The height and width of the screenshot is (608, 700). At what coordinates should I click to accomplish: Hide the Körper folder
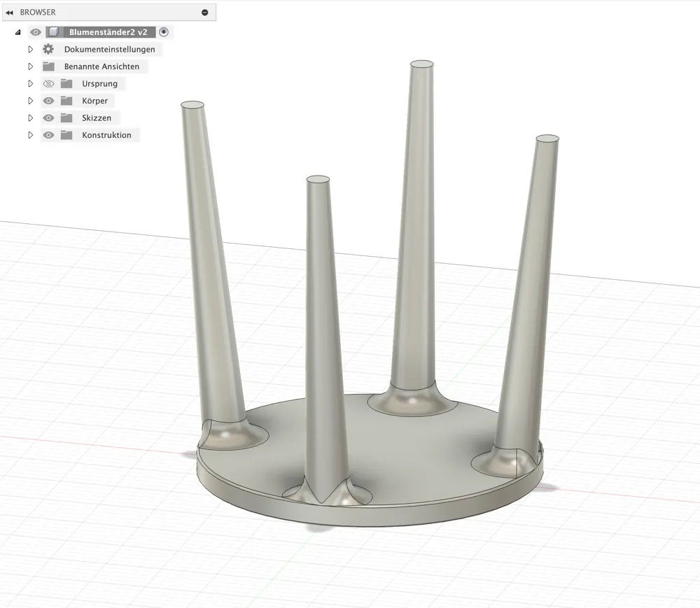[x=48, y=100]
